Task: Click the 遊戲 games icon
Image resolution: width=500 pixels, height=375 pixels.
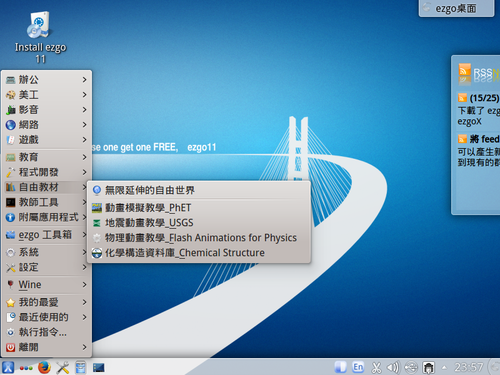Action: pyautogui.click(x=11, y=140)
